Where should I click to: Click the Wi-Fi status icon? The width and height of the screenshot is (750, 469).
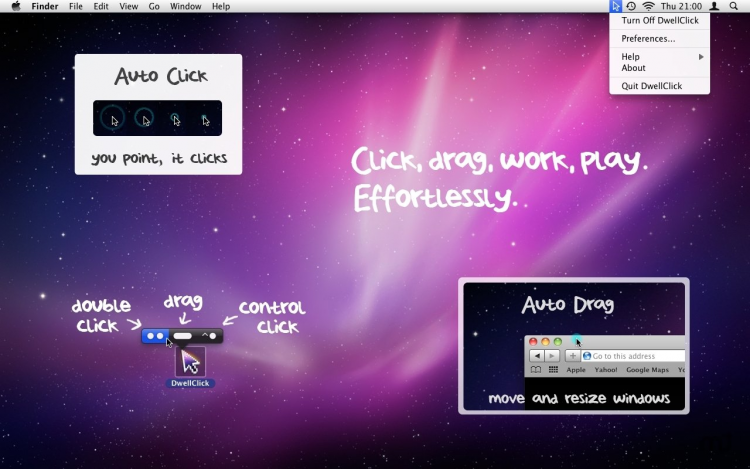point(648,6)
